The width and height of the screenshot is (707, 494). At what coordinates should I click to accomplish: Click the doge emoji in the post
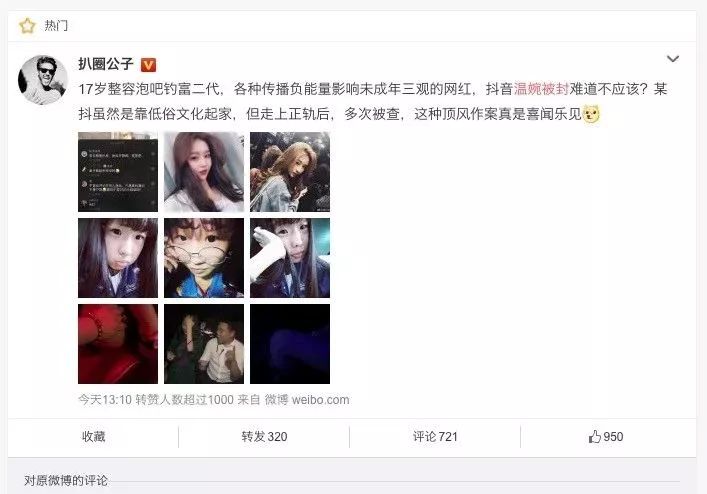591,114
